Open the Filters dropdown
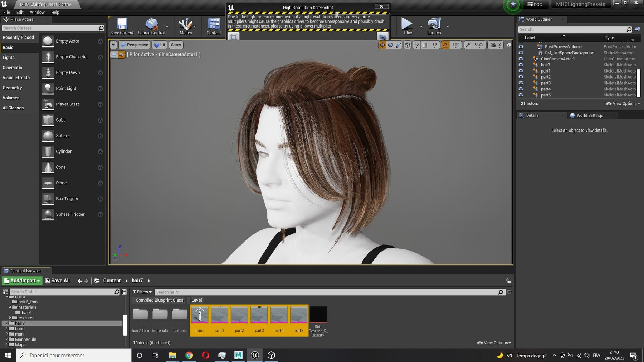Screen dimensions: 644x362 142,292
